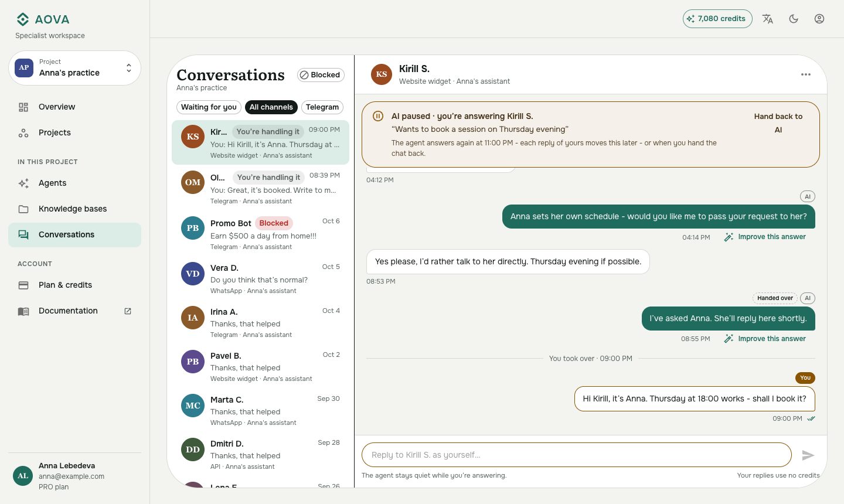
Task: Toggle the Waiting for you filter
Action: pos(209,107)
